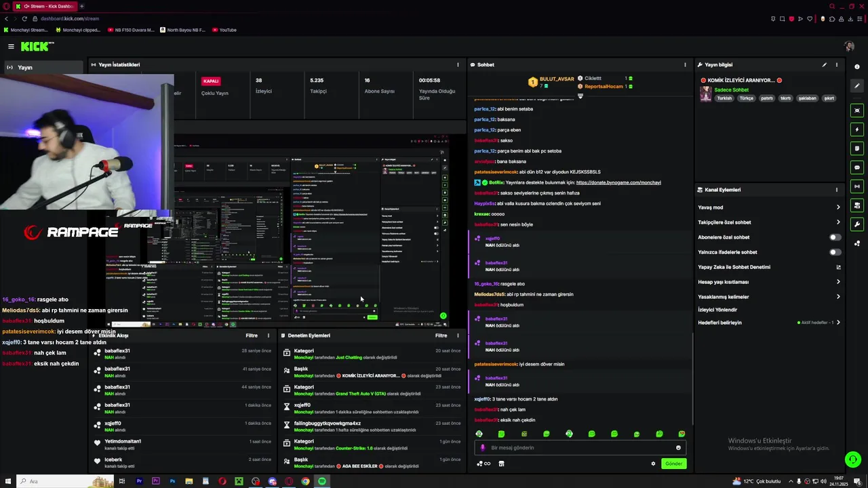Click Filtre in Etkinlik Akışı panel
Screen dimensions: 868x488
[252, 335]
